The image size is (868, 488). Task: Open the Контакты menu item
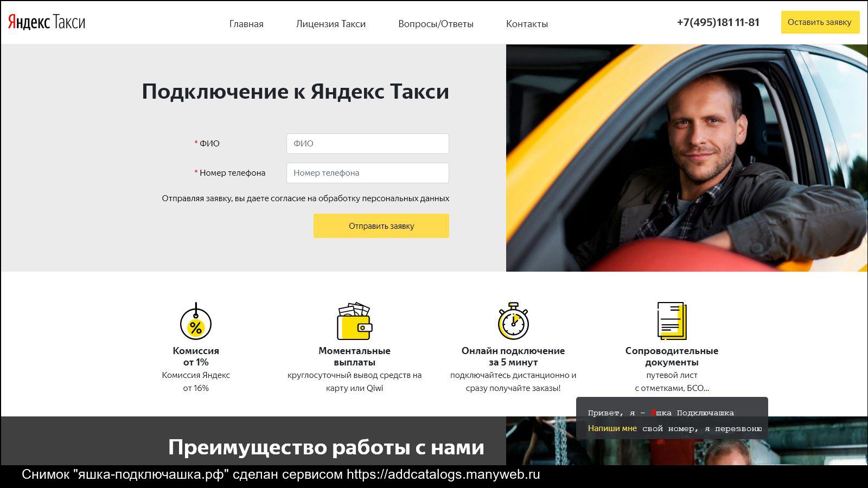(527, 24)
